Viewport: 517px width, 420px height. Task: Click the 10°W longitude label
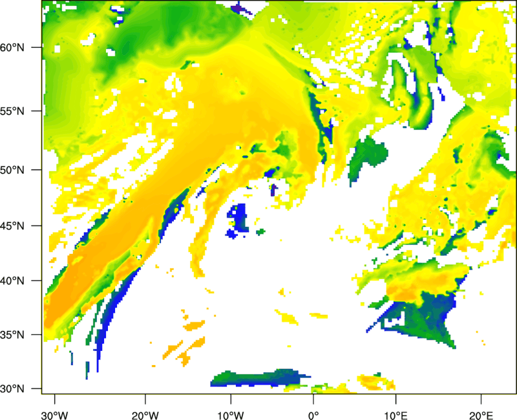coord(230,415)
